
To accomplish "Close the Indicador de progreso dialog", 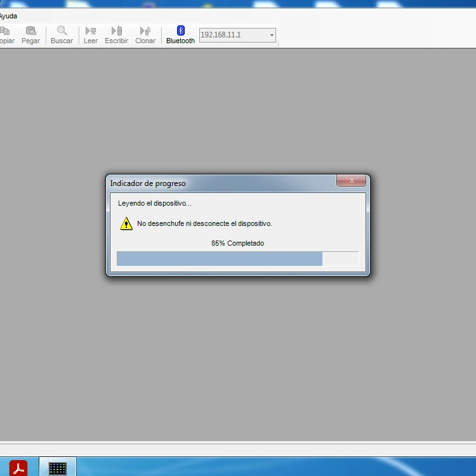I will click(351, 180).
